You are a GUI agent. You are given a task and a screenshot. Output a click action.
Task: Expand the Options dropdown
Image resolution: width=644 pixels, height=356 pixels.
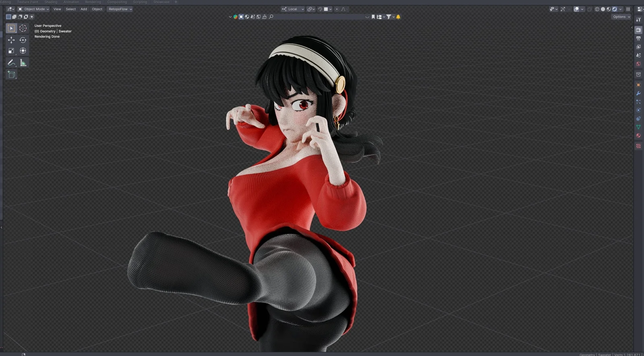point(621,17)
